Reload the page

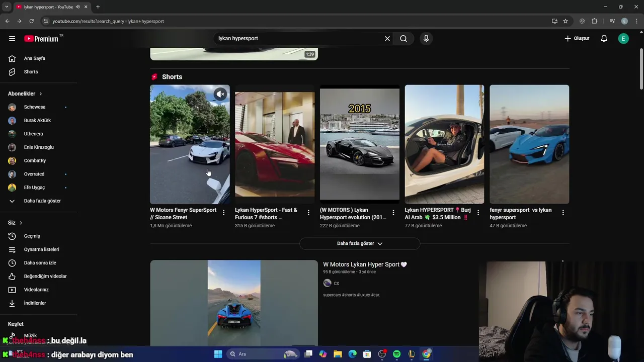pos(31,21)
